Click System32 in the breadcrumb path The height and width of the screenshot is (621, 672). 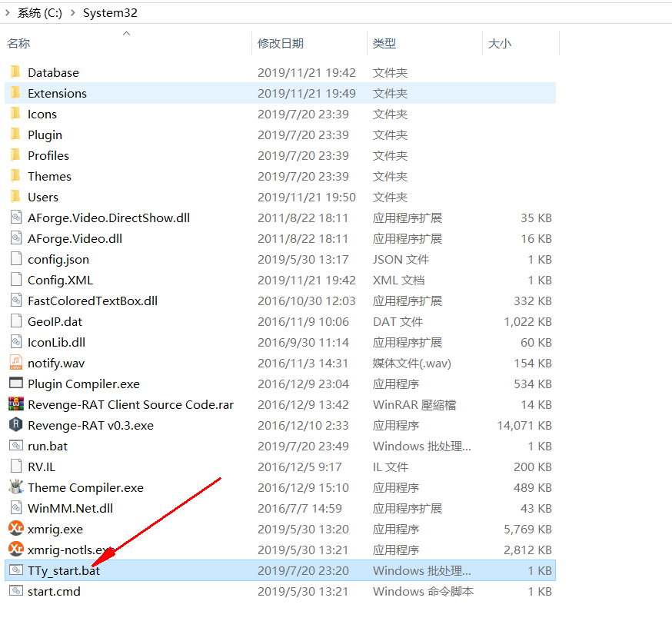111,13
